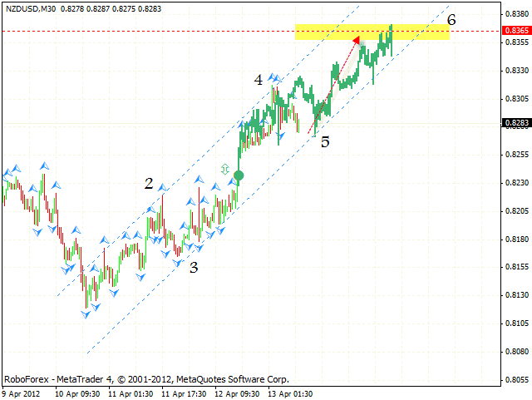Click the 0.8130 value on price axis
Screen dimensions: 532x400
tap(516, 295)
